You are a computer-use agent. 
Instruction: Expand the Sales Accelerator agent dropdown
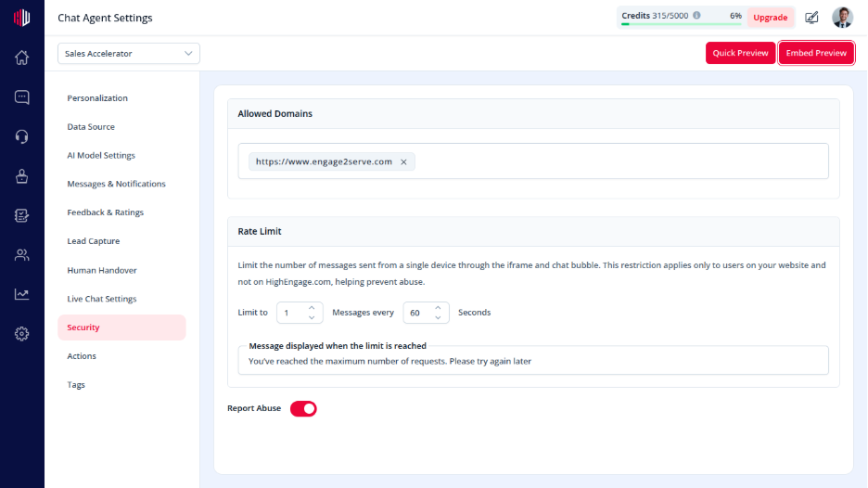coord(128,54)
